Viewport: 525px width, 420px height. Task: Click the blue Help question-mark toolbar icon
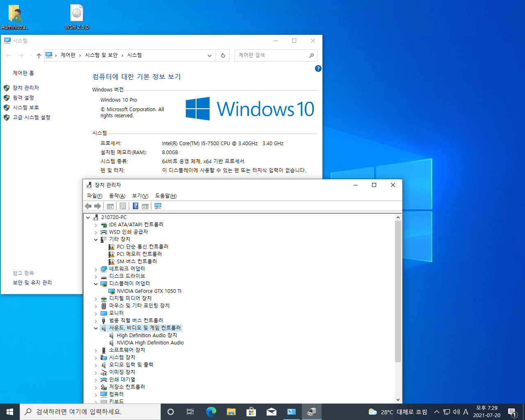pos(135,206)
